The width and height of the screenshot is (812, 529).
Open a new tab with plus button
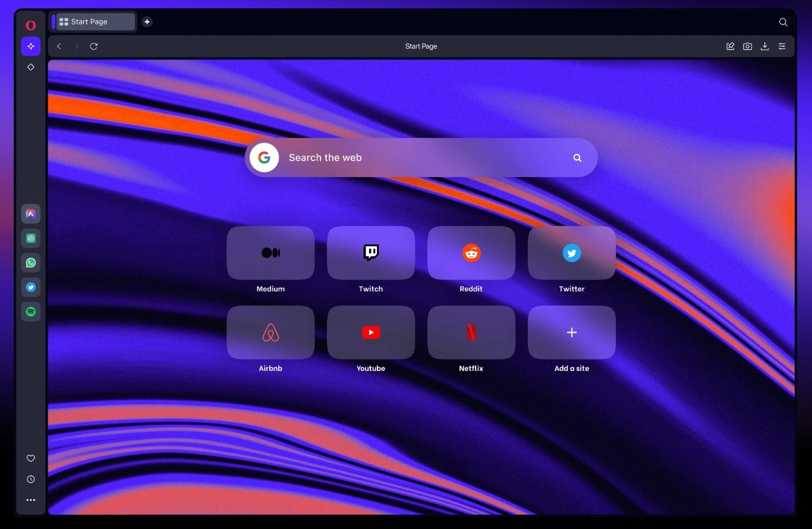click(147, 22)
